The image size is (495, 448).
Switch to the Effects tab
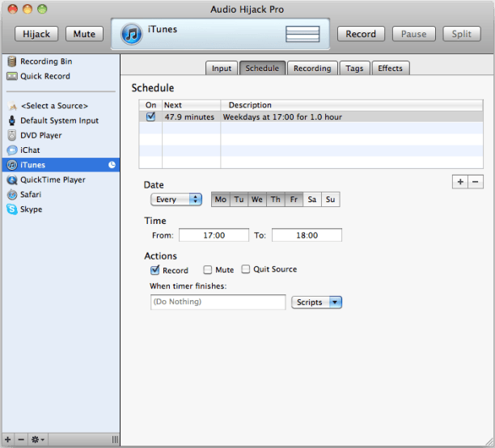[391, 68]
